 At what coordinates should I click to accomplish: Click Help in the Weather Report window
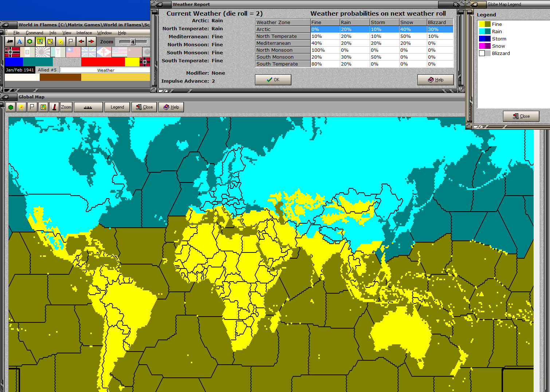tap(436, 79)
